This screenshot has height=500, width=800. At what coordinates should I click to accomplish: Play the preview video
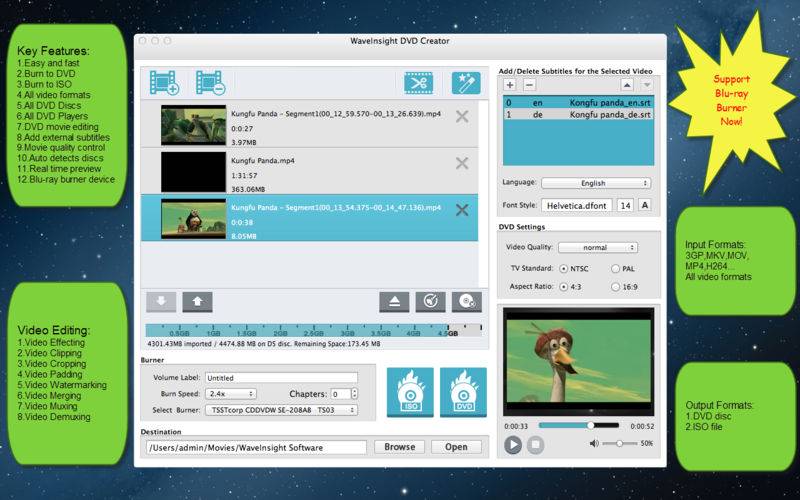[x=513, y=444]
